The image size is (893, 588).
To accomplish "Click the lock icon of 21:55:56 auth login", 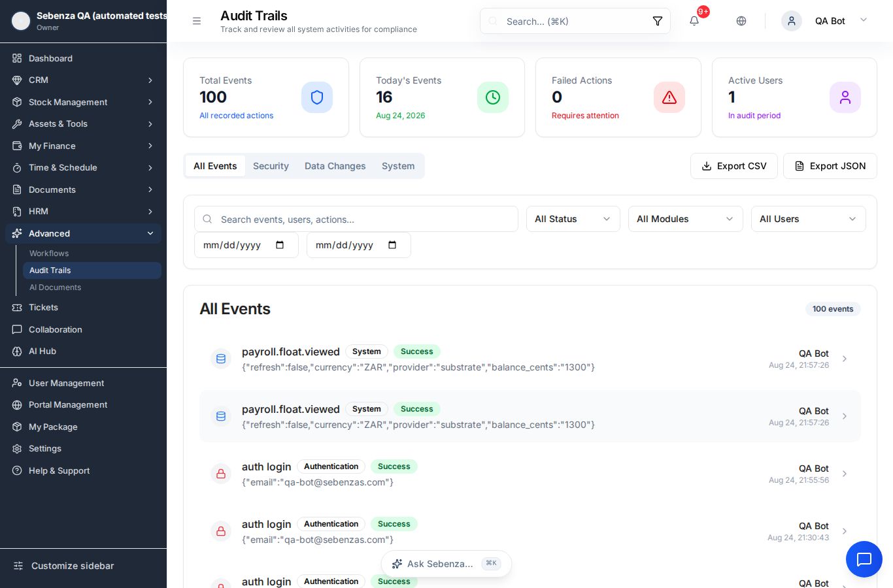I will 221,474.
